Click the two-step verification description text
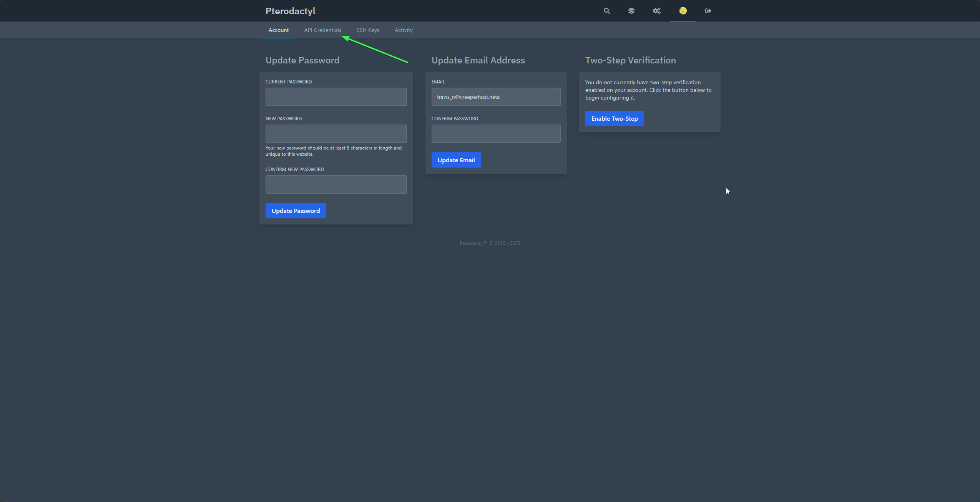This screenshot has width=980, height=502. click(648, 90)
